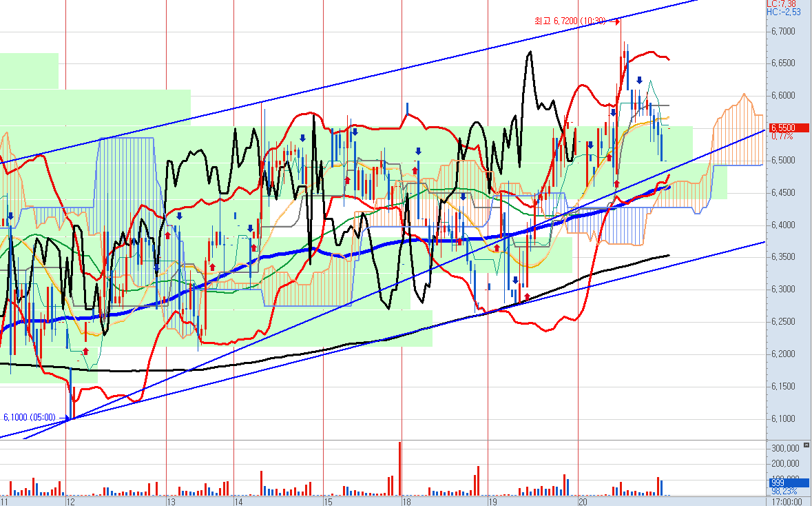Click the 6,3000 price axis label
The image size is (812, 506).
[x=783, y=290]
